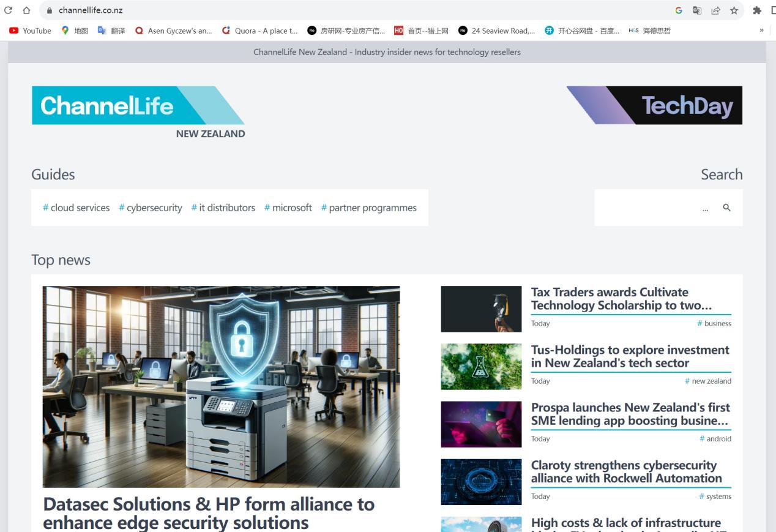Expand the bookmarks overflow chevron
776x532 pixels.
pyautogui.click(x=761, y=31)
